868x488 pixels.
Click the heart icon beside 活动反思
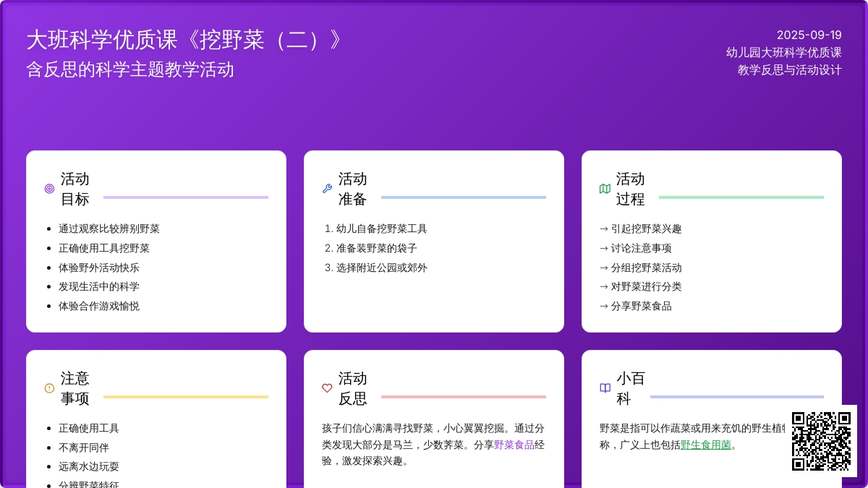tap(327, 388)
